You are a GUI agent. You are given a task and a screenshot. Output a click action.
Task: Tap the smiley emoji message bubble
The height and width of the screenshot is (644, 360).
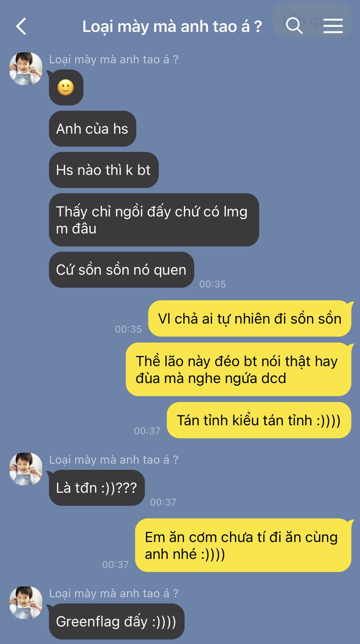click(66, 88)
